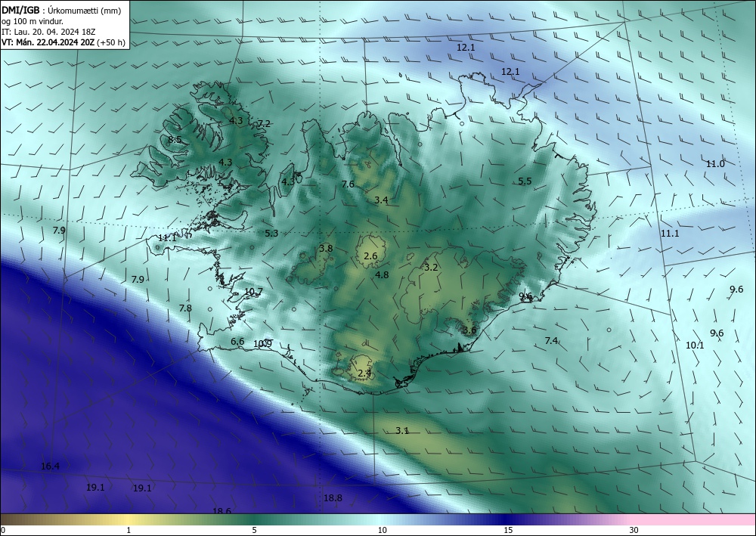
Task: Click the 'VT: Mán. 22.04.2024 20Z (+50 h)' line
Action: (64, 42)
